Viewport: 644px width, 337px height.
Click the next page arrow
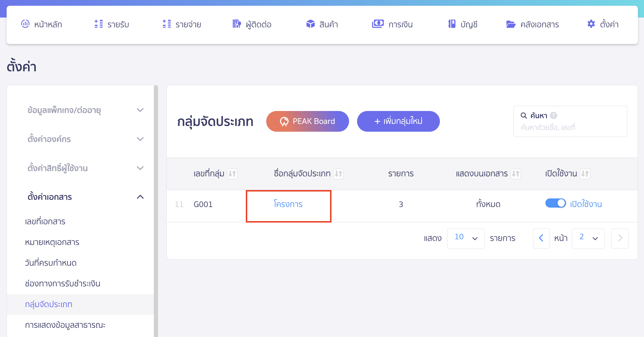click(620, 238)
